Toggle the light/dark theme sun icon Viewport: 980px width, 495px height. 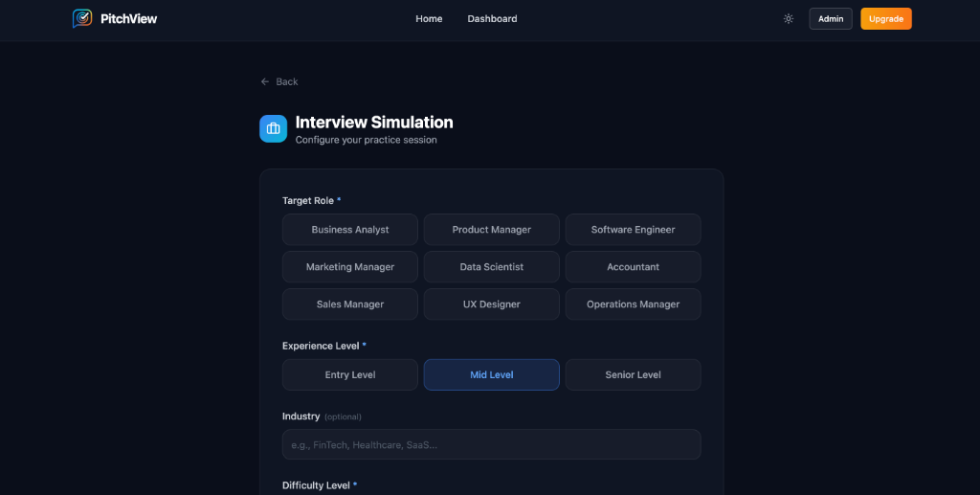(789, 19)
